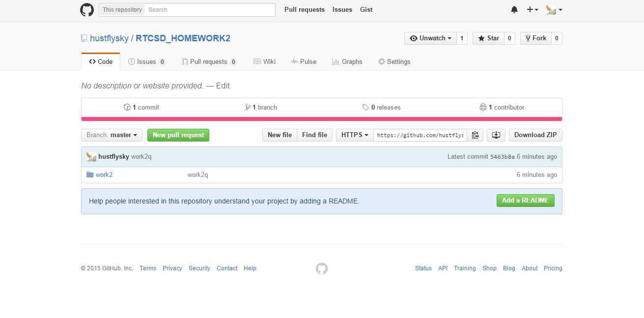
Task: Click Edit to change the repository description
Action: pos(223,86)
